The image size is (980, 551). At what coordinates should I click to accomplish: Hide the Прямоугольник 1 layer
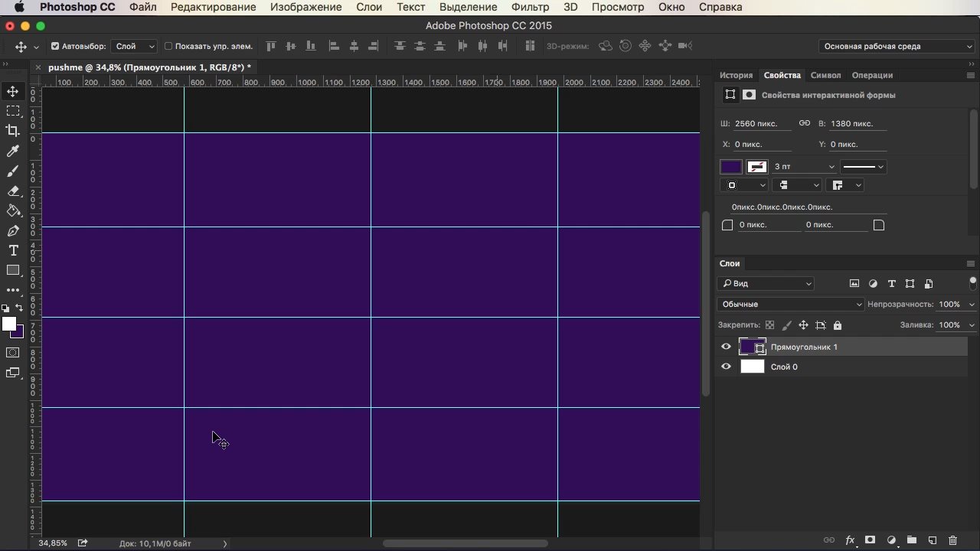tap(726, 347)
